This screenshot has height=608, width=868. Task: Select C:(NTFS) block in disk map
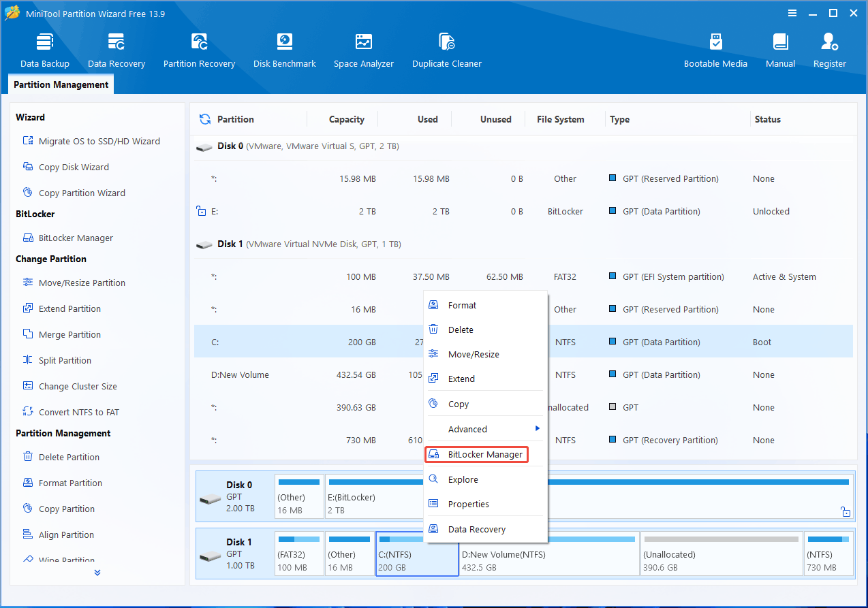[x=417, y=554]
